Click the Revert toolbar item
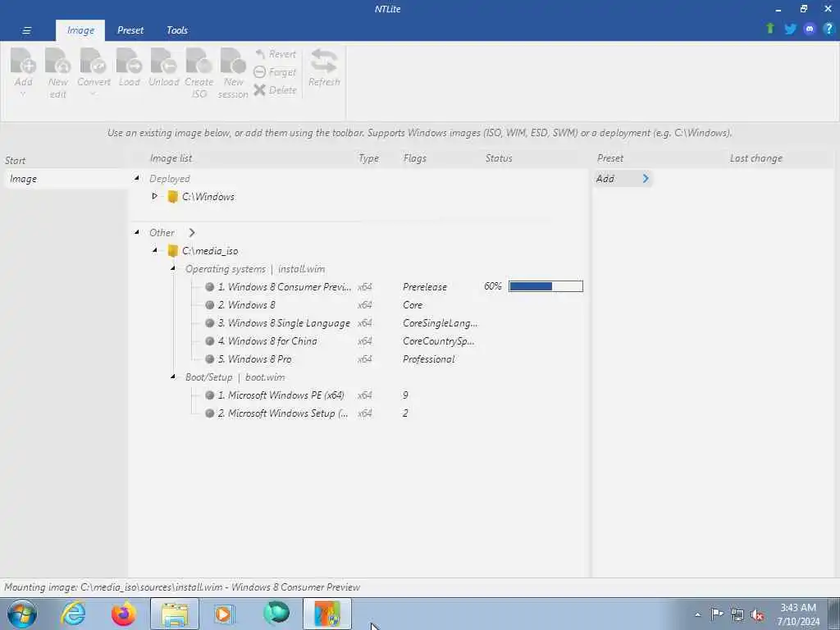 pyautogui.click(x=276, y=54)
